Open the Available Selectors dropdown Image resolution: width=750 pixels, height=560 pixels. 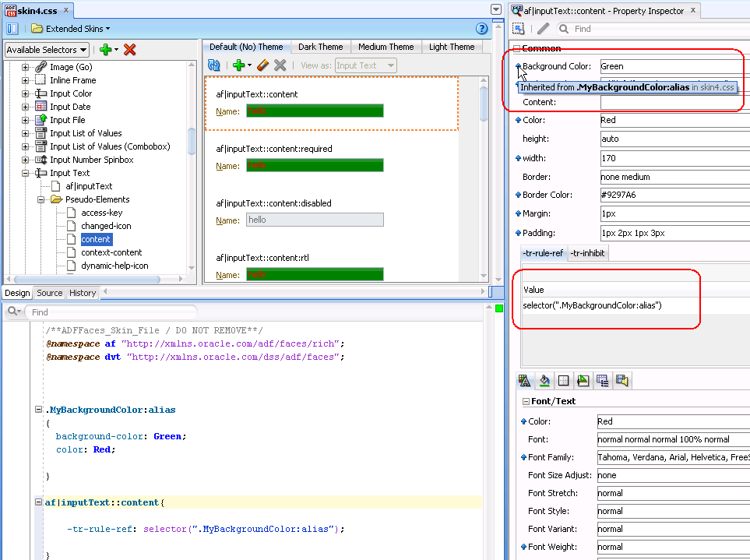47,50
